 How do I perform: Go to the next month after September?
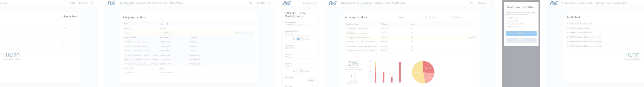pyautogui.click(x=78, y=16)
